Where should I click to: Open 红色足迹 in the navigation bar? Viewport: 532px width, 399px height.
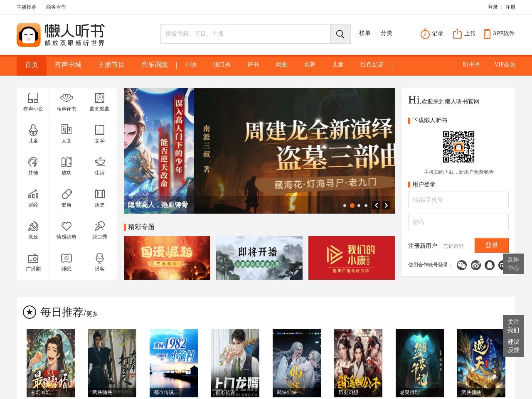coord(372,65)
